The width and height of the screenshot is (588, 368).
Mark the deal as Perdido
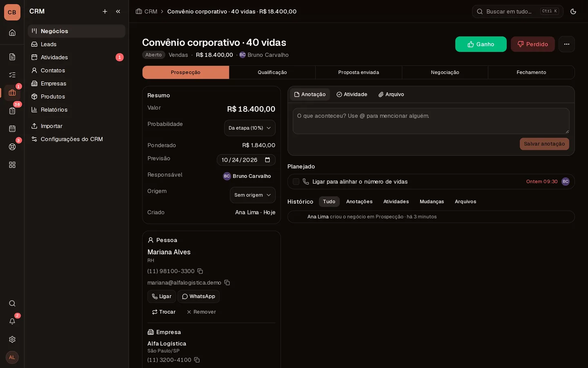533,44
